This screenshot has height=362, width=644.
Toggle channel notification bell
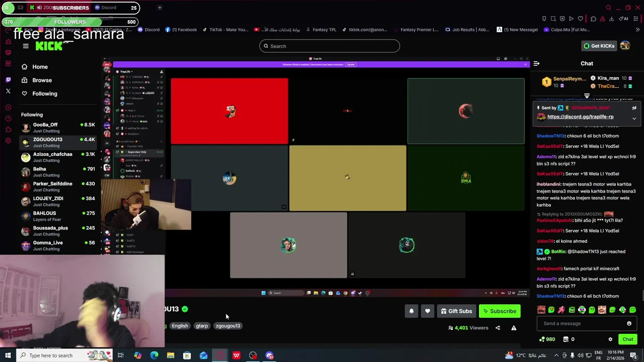411,311
